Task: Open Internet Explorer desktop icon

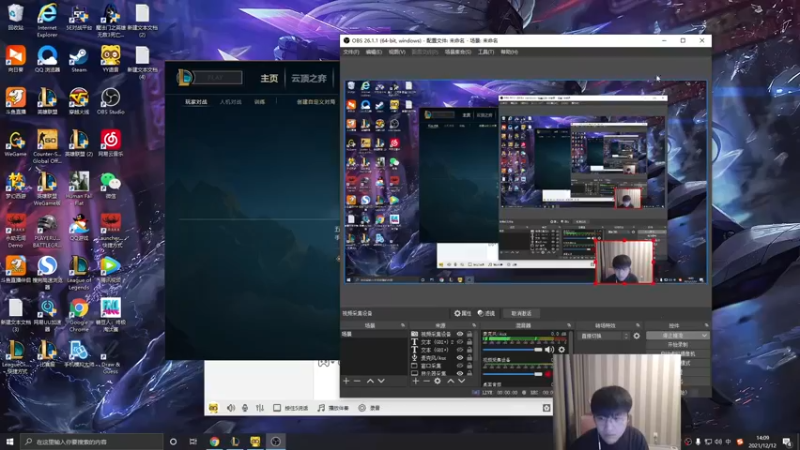Action: [47, 20]
